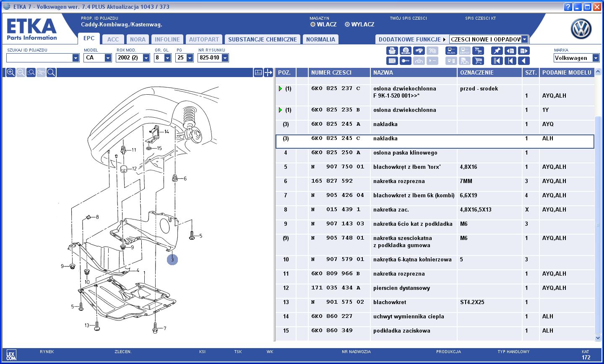Click the Volkswagen logo
This screenshot has height=364, width=604.
[x=581, y=29]
